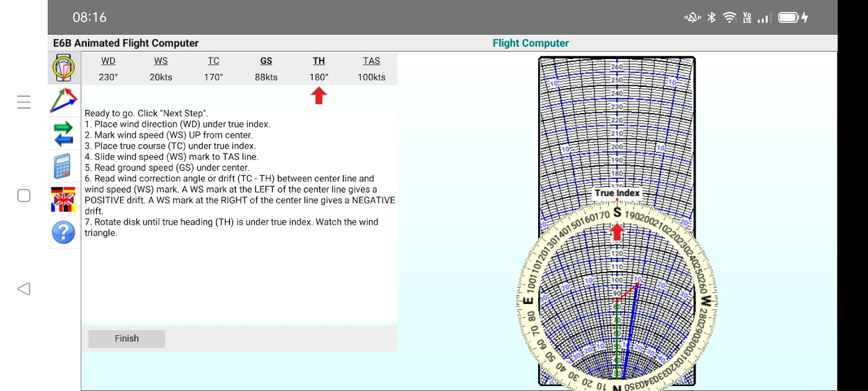Click the E mark on compass disk
This screenshot has height=391, width=868.
tap(528, 302)
